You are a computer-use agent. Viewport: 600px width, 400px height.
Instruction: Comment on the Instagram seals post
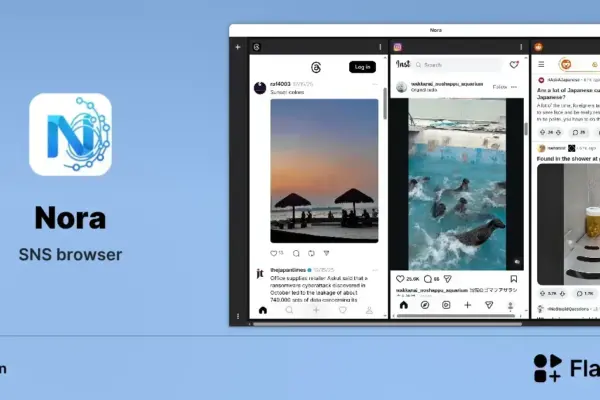427,279
